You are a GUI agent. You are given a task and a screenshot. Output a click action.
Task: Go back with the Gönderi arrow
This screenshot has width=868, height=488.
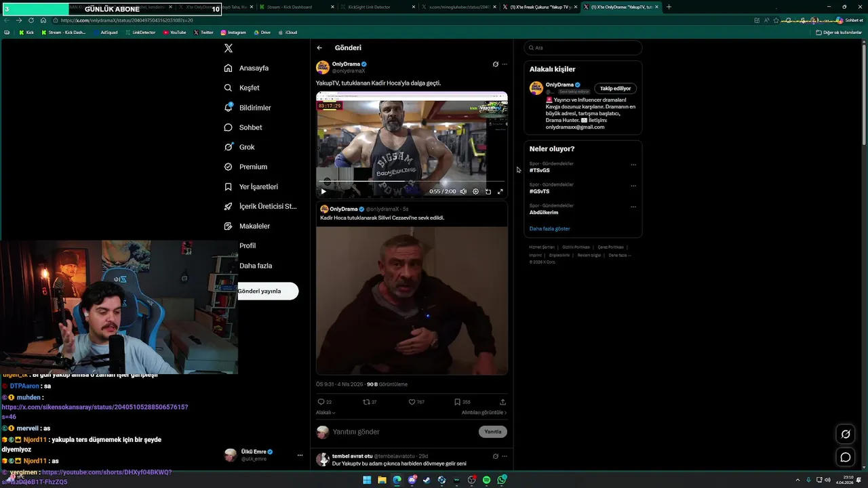coord(319,48)
